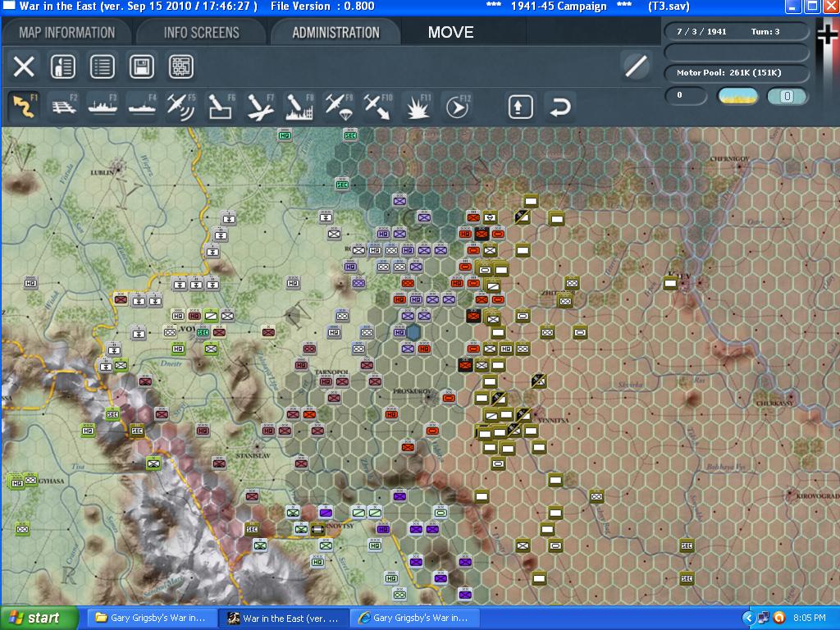Select Bomb Airfield mode F7
840x630 pixels.
pyautogui.click(x=260, y=106)
